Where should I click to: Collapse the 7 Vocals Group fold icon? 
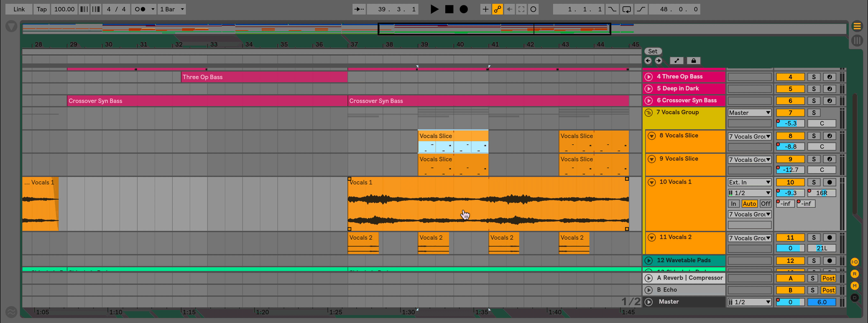coord(648,113)
